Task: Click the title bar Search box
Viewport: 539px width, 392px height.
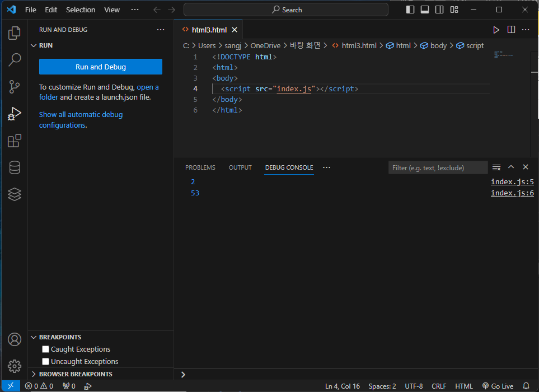Action: (x=285, y=10)
